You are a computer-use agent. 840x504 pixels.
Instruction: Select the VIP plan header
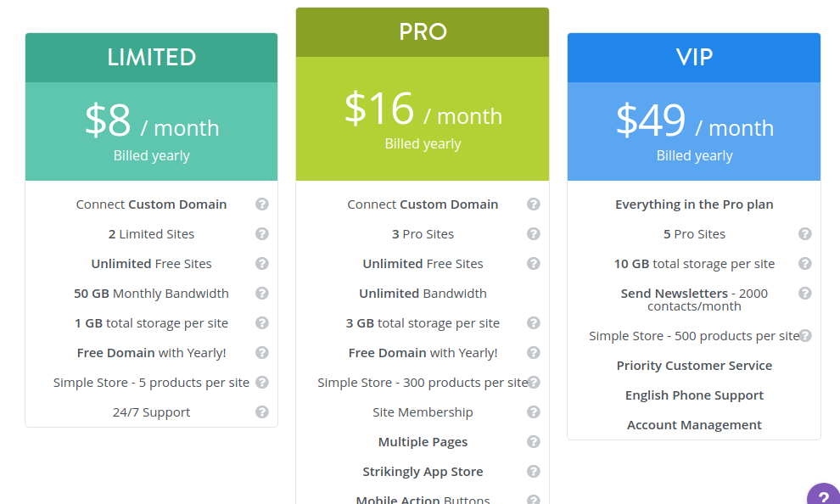coord(694,58)
